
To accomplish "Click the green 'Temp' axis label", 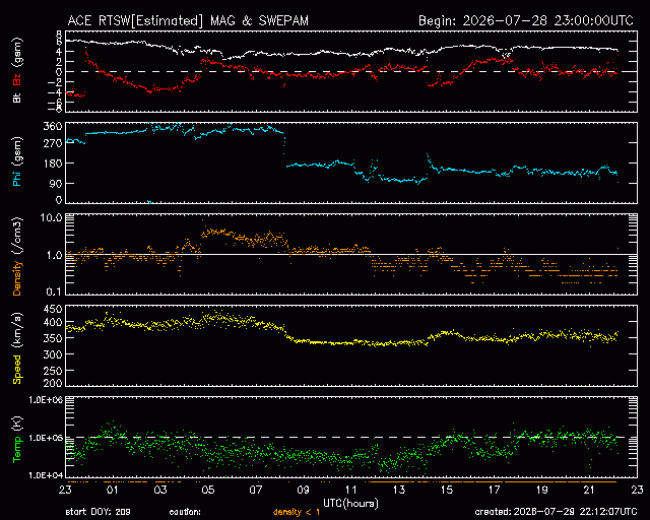I will click(17, 449).
